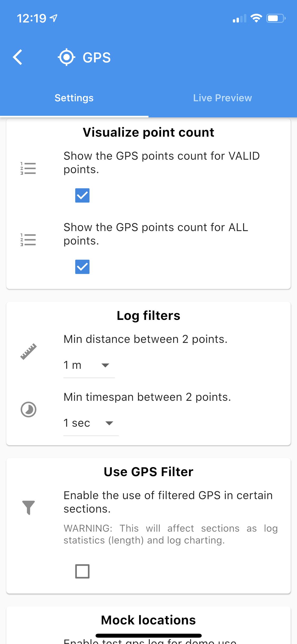Click numbered list icon beside ALL points
297x644 pixels.
[28, 240]
